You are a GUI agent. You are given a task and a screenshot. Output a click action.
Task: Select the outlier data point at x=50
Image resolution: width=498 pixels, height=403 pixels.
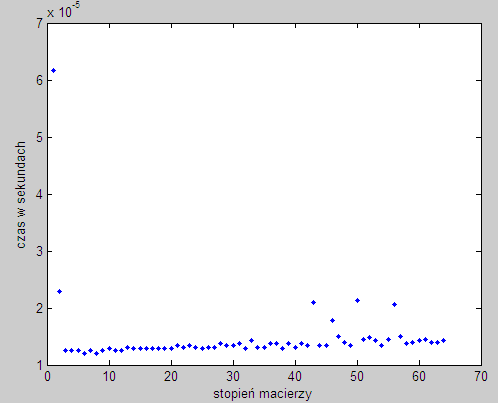(x=357, y=300)
